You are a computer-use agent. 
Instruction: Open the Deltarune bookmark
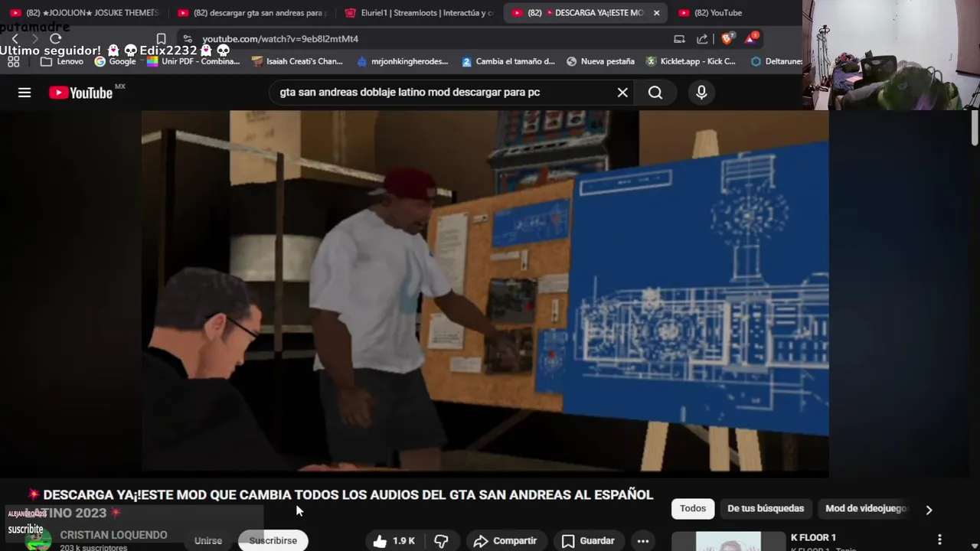click(x=776, y=61)
